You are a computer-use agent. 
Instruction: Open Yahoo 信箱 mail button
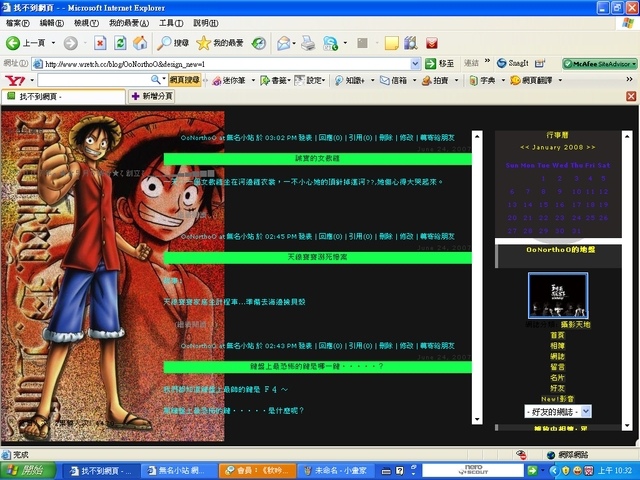pos(393,80)
